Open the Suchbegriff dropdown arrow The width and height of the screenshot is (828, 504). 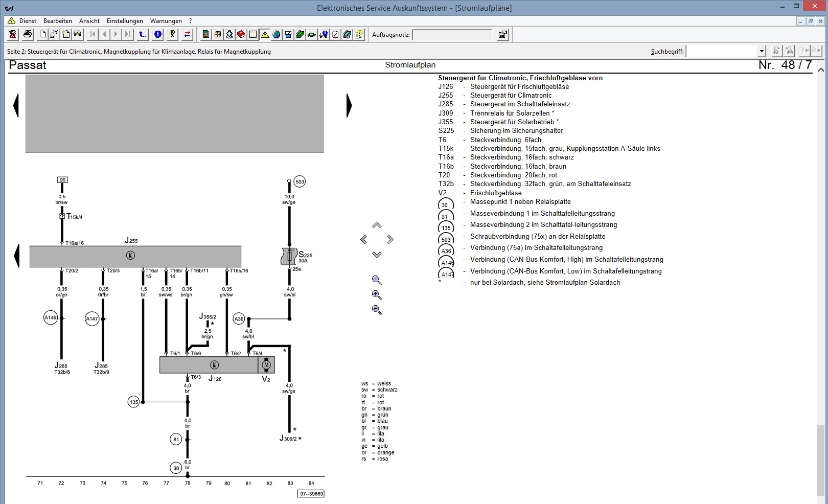[762, 51]
